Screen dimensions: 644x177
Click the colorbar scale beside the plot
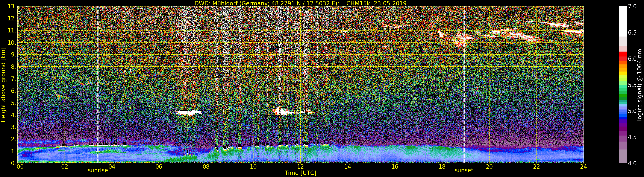(623, 85)
